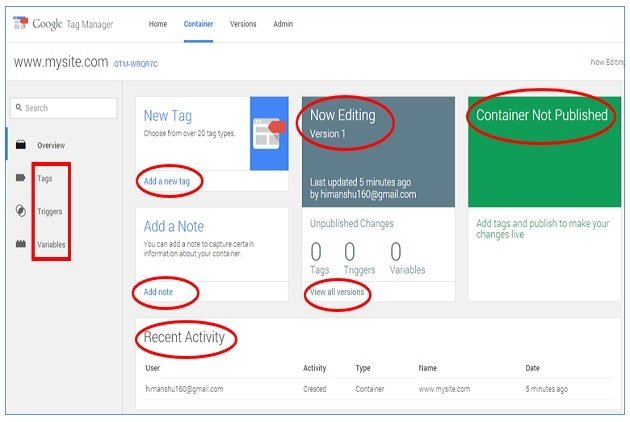Go to the Admin tab
630x422 pixels.
click(283, 24)
